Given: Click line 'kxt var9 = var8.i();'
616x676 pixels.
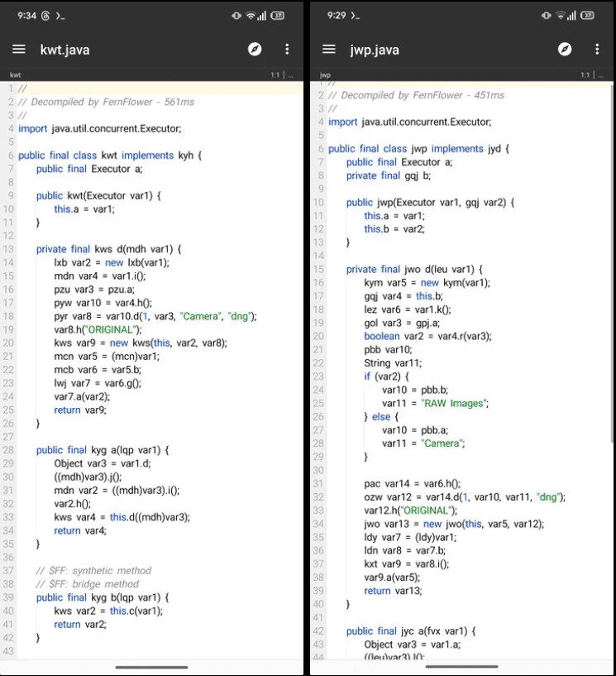Looking at the screenshot, I should (x=406, y=564).
